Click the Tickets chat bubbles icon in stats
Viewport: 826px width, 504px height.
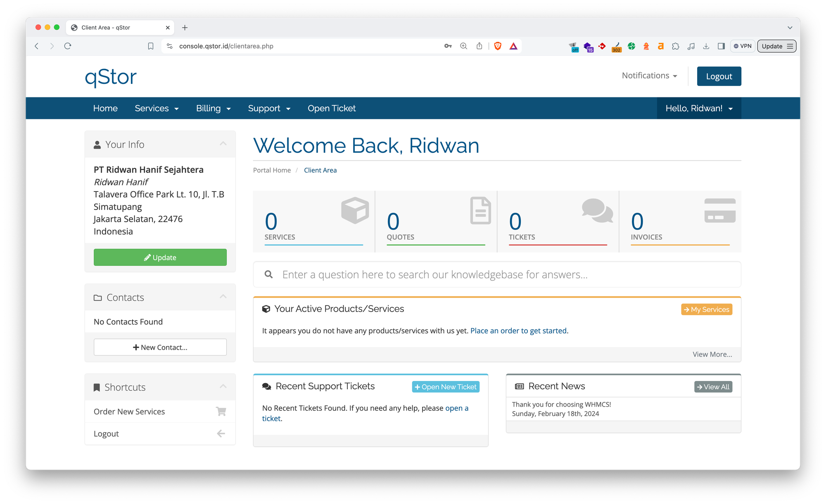pyautogui.click(x=597, y=210)
